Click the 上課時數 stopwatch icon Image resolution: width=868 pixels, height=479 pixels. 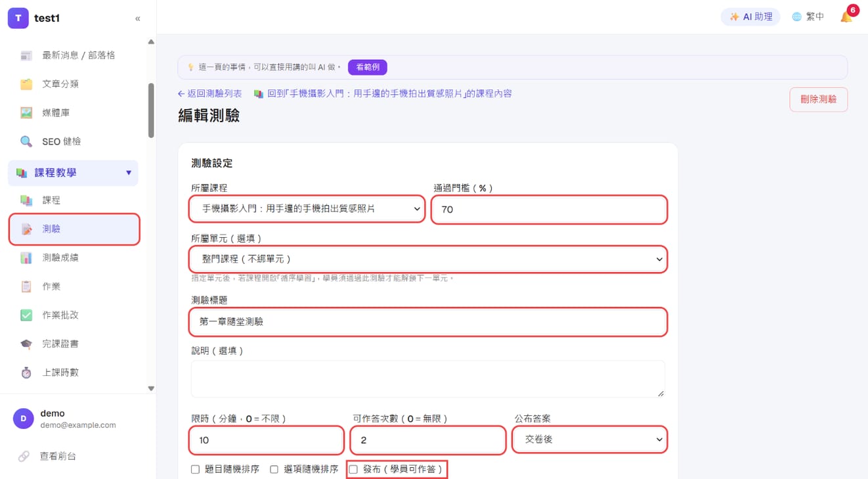(x=26, y=373)
